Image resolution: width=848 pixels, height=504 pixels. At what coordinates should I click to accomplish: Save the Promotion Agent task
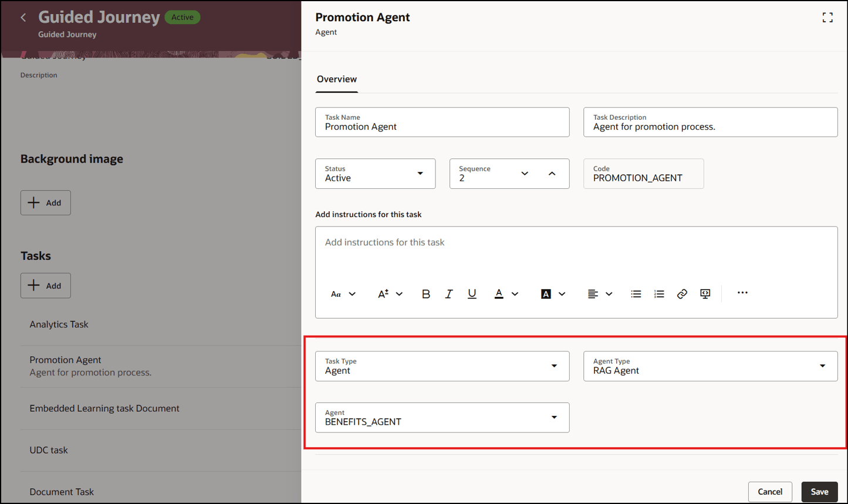819,492
